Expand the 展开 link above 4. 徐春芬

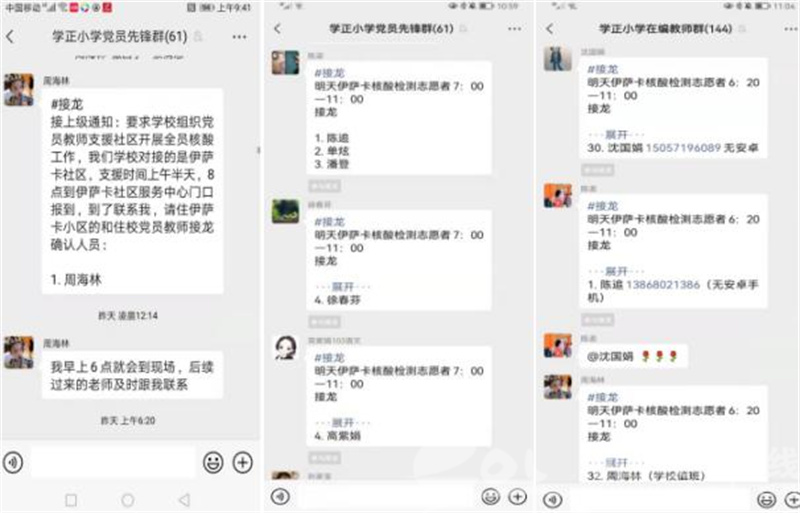click(x=343, y=287)
